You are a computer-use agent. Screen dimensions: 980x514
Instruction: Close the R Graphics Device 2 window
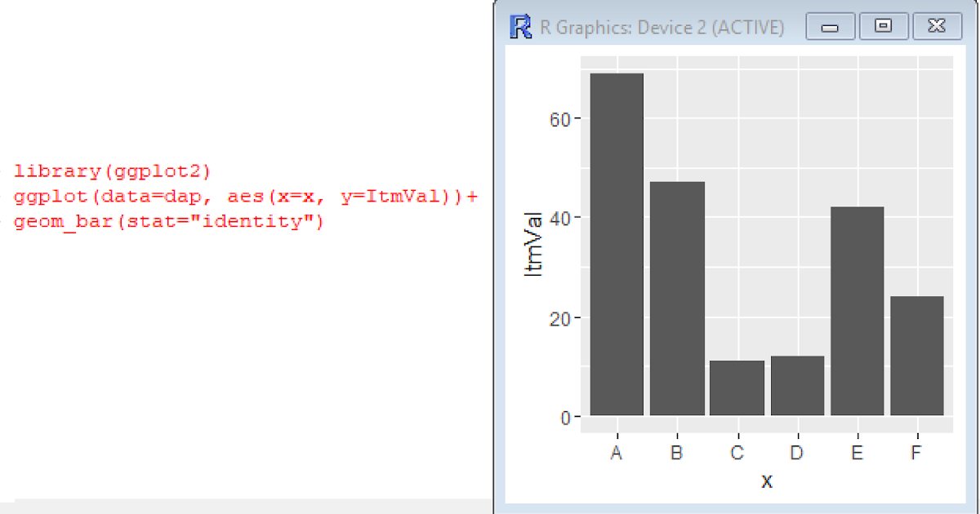point(936,25)
